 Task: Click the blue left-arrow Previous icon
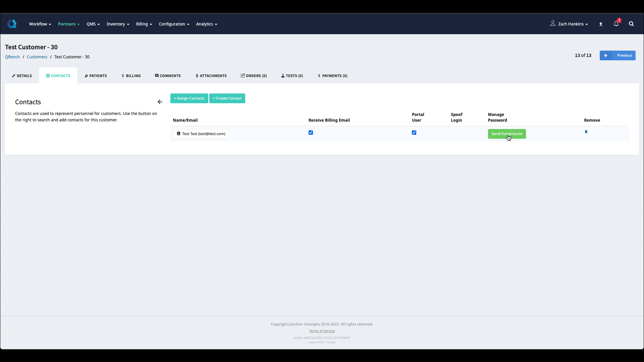pos(606,56)
